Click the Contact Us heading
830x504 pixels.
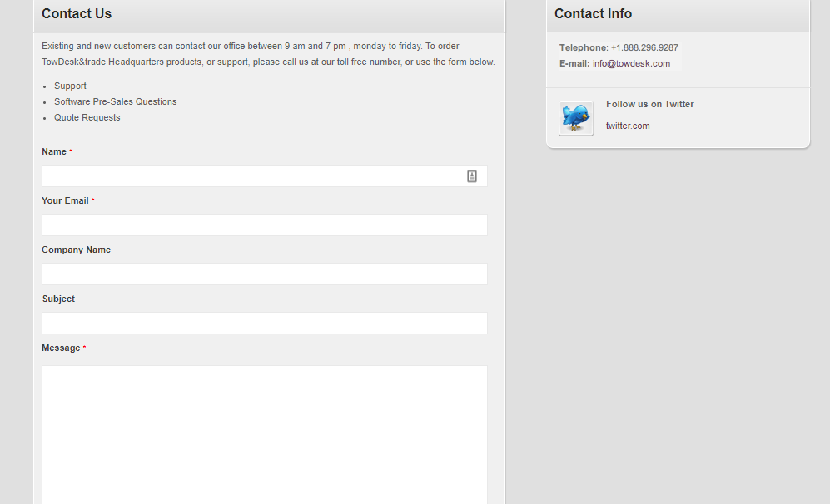click(77, 14)
